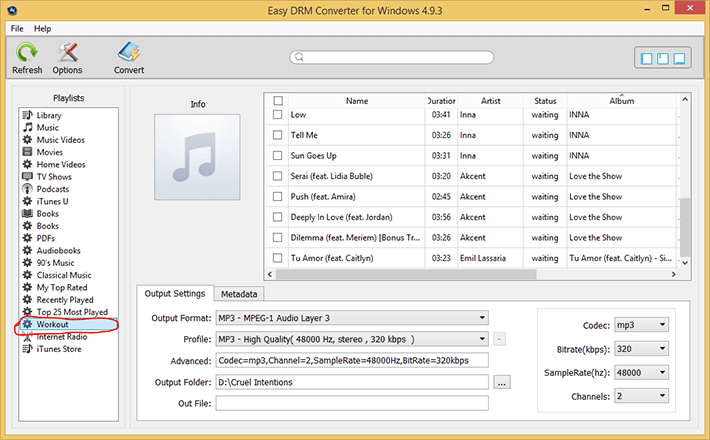Click the My Top Rated gear icon

(x=28, y=287)
